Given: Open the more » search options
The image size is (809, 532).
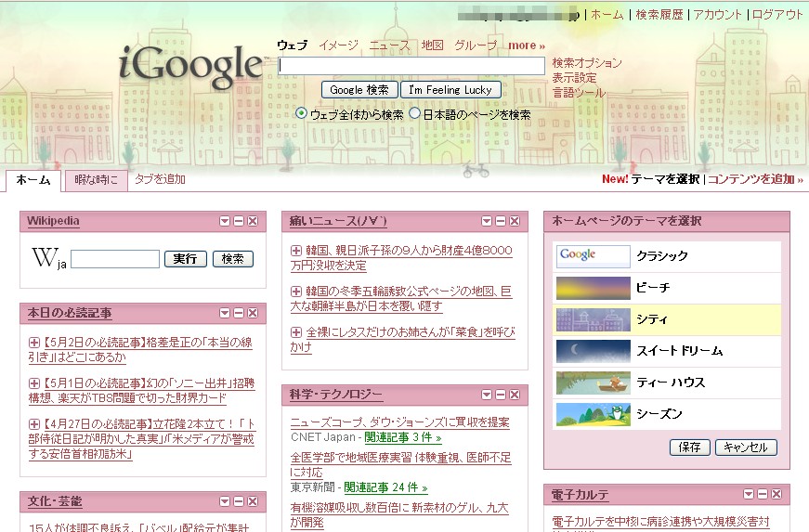Looking at the screenshot, I should tap(527, 45).
